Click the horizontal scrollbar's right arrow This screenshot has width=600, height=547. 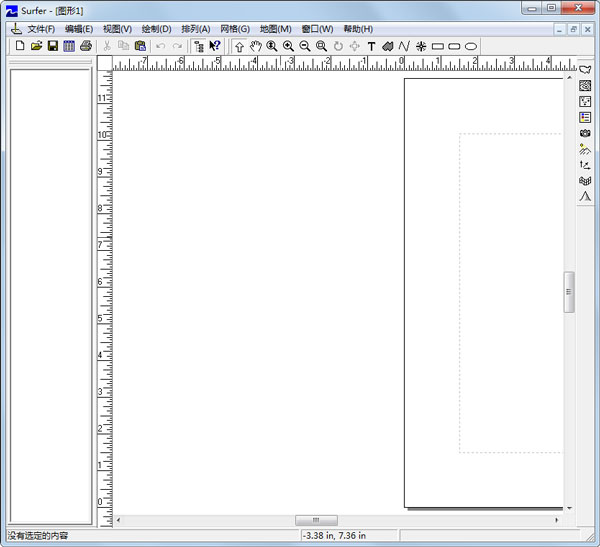coord(557,520)
